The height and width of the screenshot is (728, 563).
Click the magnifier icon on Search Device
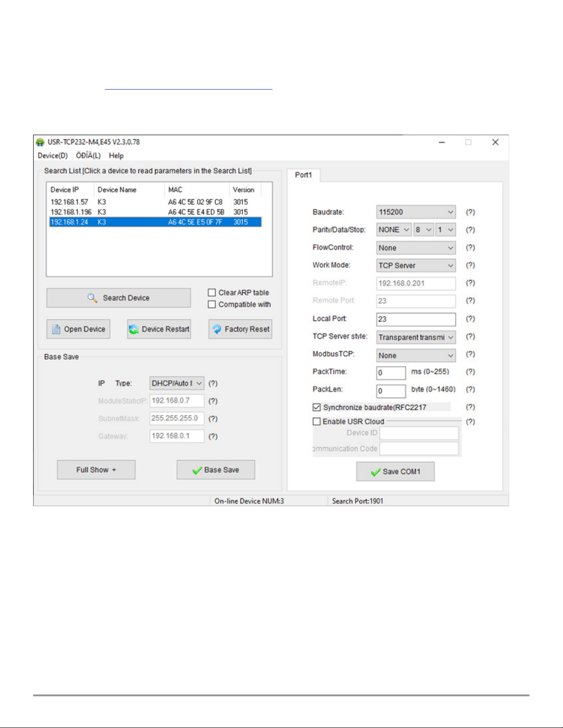pyautogui.click(x=92, y=298)
